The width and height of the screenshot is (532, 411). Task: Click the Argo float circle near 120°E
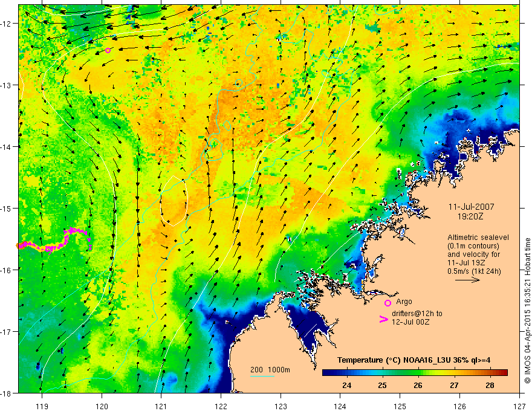click(108, 51)
